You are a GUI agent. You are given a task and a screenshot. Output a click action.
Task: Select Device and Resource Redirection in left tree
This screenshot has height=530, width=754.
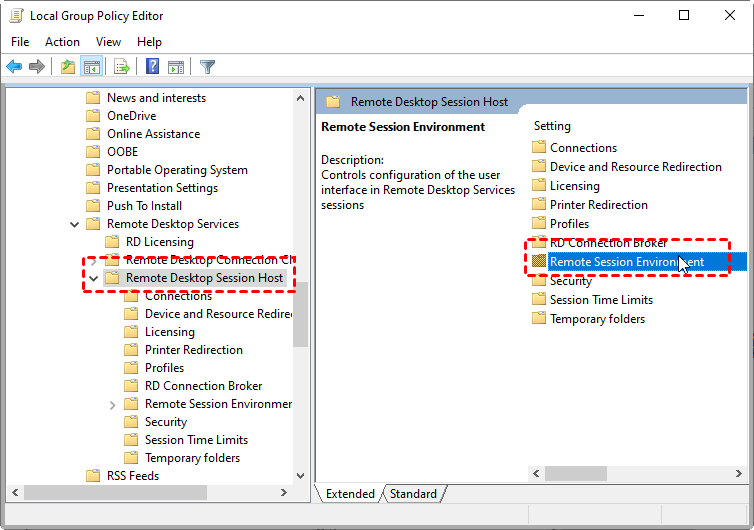(x=218, y=314)
